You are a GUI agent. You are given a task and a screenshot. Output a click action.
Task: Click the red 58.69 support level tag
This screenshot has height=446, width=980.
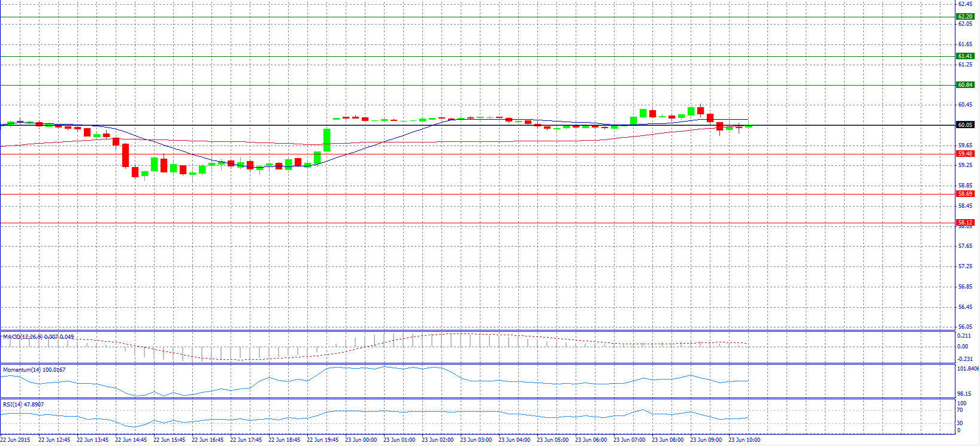pyautogui.click(x=965, y=194)
